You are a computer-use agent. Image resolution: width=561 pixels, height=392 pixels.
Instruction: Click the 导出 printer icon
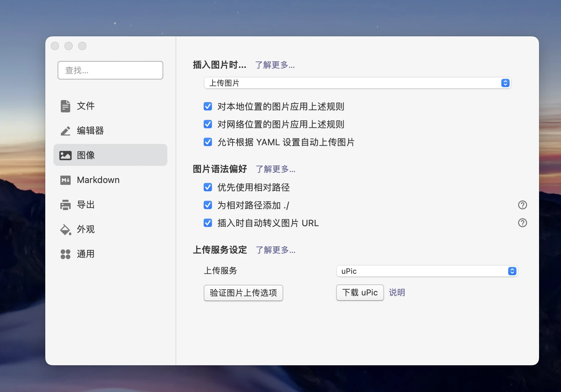pos(65,205)
